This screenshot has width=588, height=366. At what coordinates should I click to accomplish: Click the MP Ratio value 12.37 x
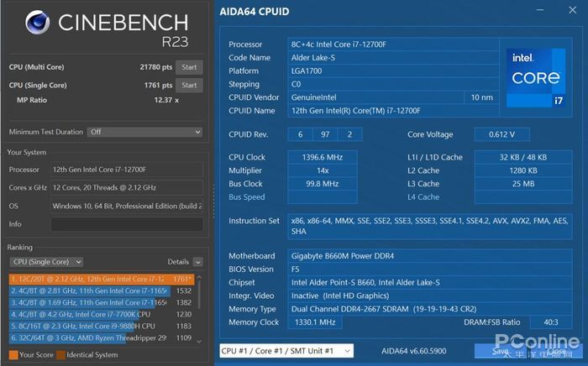[166, 100]
